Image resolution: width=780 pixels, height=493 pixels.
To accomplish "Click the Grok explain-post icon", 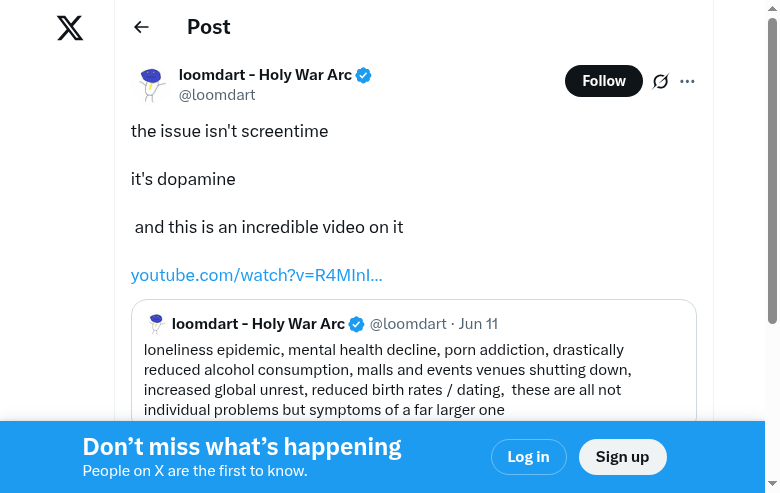I will [660, 82].
